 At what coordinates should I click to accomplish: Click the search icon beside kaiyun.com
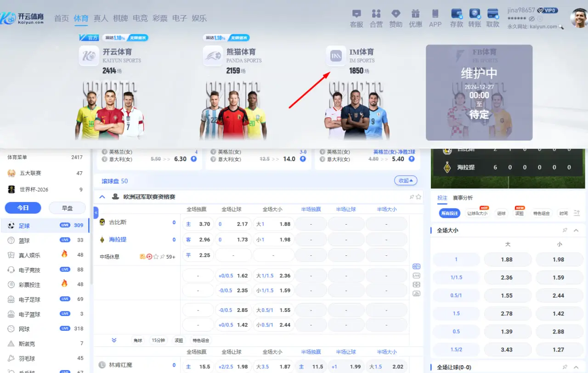(x=561, y=27)
